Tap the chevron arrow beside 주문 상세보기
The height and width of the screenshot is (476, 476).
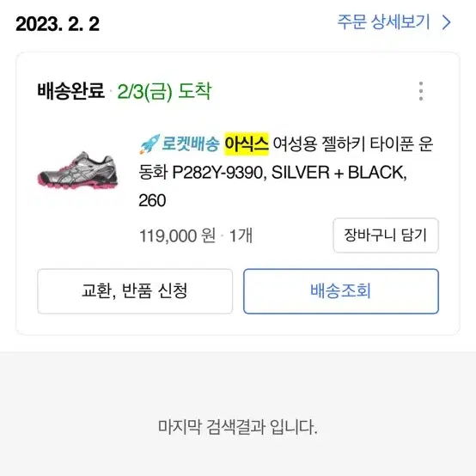[446, 22]
